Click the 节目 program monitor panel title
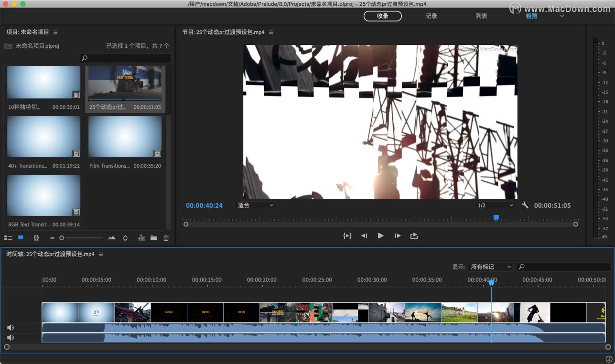The image size is (615, 364). pos(223,32)
